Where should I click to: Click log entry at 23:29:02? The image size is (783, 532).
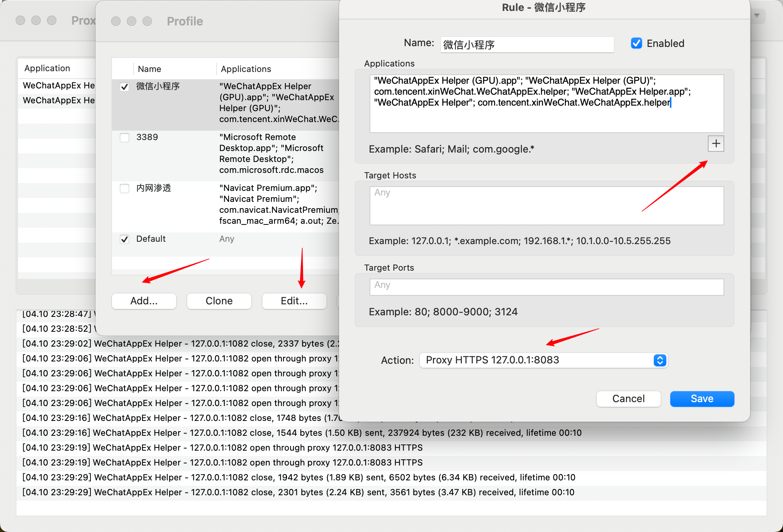tap(180, 343)
